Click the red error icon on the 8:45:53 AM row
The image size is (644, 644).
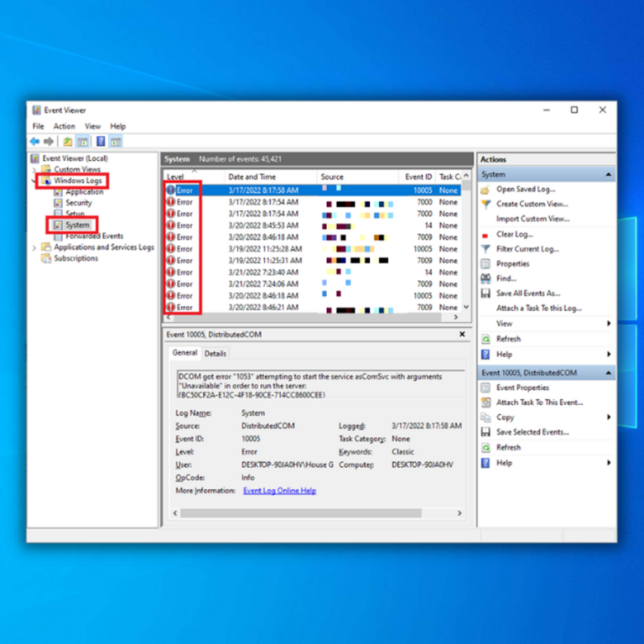point(171,226)
